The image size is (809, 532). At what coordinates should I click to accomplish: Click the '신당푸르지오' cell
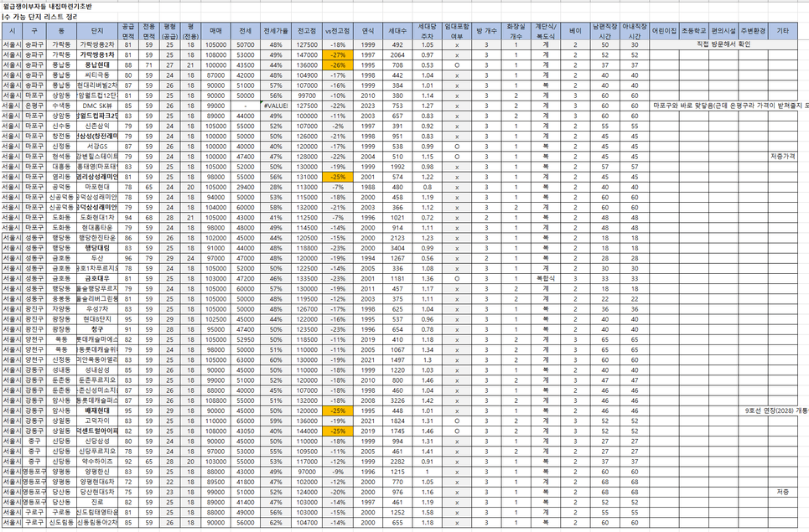[97, 452]
